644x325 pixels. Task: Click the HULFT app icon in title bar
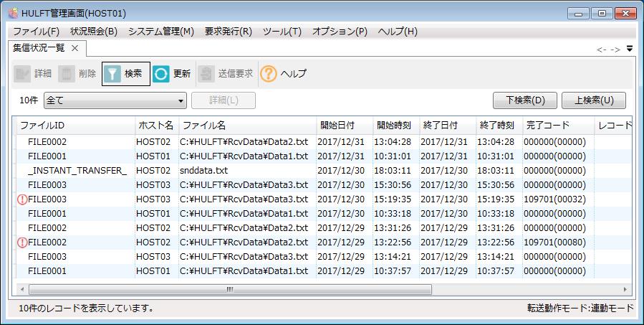(x=13, y=13)
